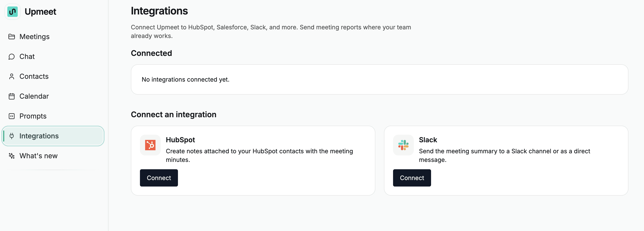Screen dimensions: 644x231
Task: Click the Contacts person icon
Action: pos(11,76)
